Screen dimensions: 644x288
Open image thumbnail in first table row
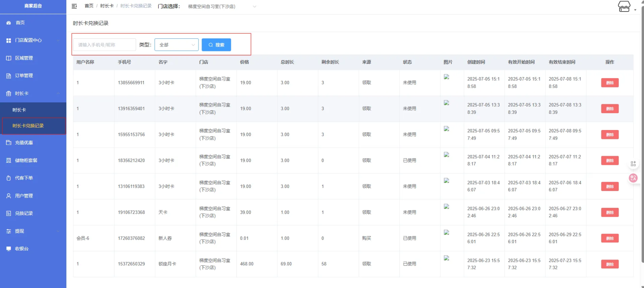tap(446, 77)
